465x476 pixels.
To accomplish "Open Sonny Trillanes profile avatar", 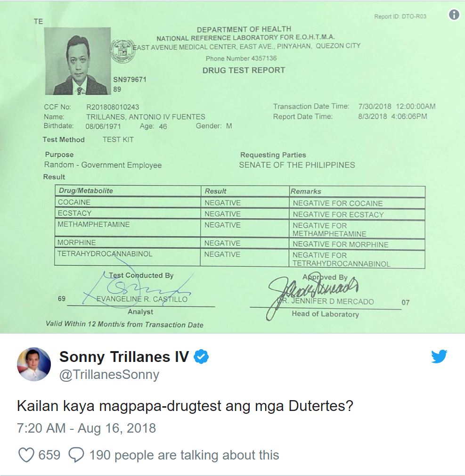I will (34, 364).
